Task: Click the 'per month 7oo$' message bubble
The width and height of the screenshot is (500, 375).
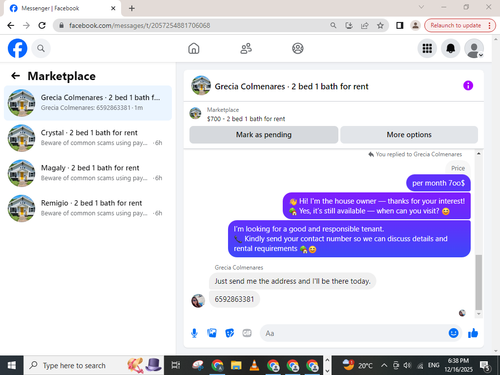Action: click(x=438, y=183)
